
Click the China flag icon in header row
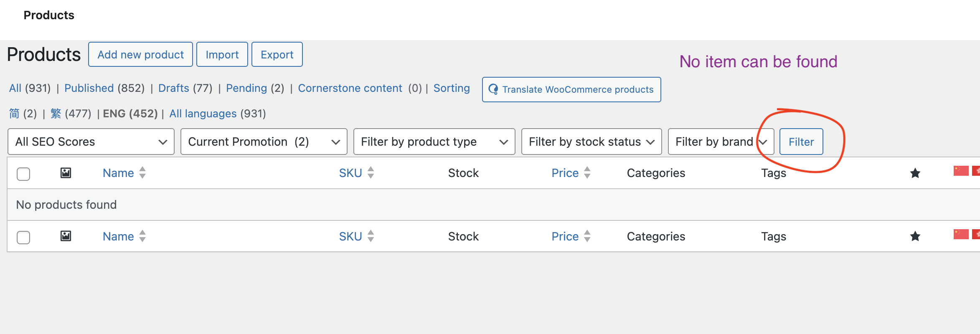point(961,171)
